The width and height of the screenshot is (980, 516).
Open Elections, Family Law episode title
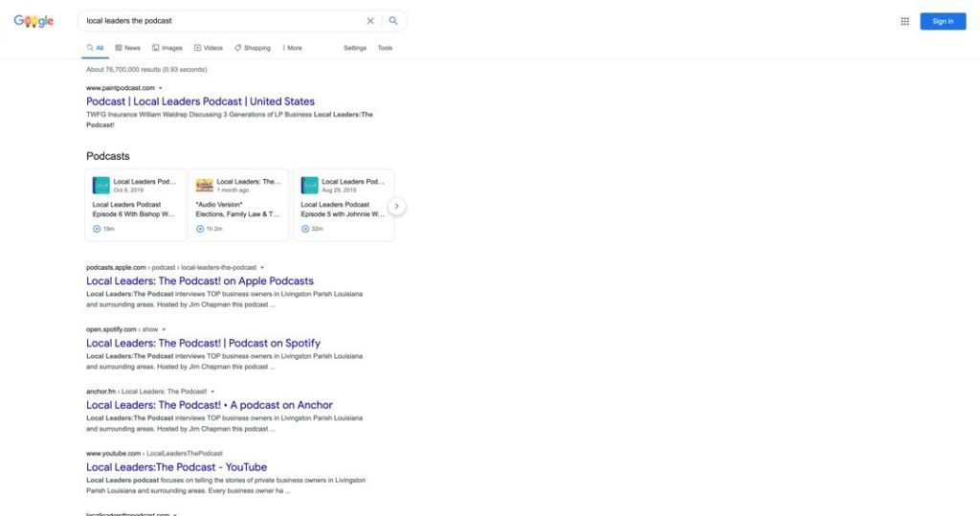(237, 210)
